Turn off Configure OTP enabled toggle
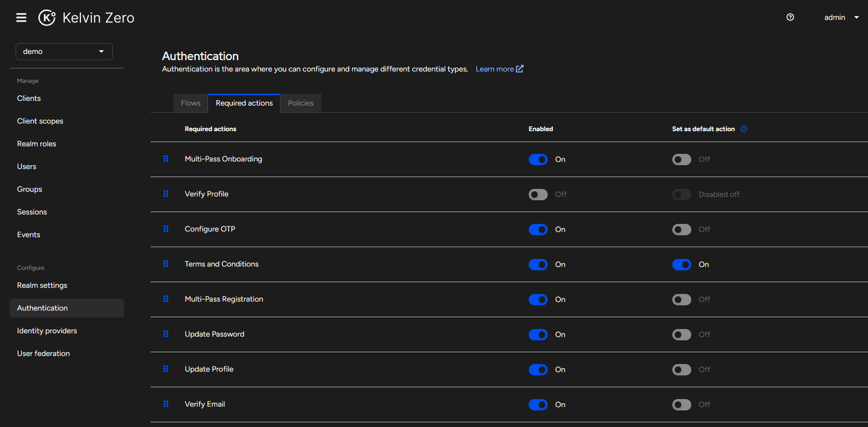The image size is (868, 427). click(x=538, y=230)
